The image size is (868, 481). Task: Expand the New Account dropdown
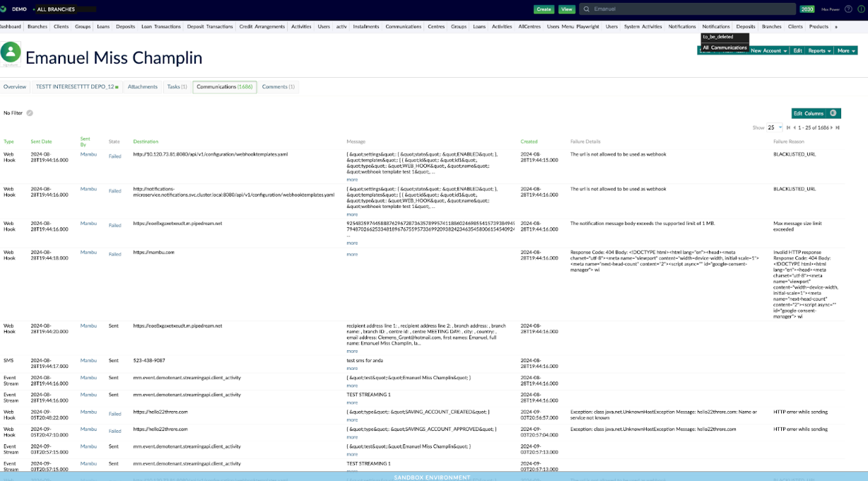(x=768, y=51)
